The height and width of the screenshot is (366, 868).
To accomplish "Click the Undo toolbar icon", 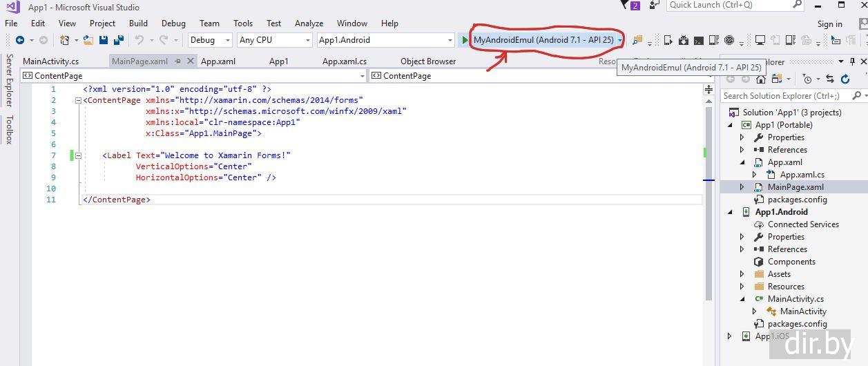I will coord(139,40).
